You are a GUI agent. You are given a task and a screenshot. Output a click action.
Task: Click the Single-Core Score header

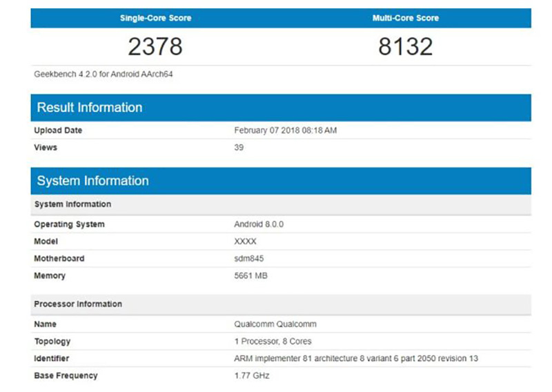click(x=155, y=18)
